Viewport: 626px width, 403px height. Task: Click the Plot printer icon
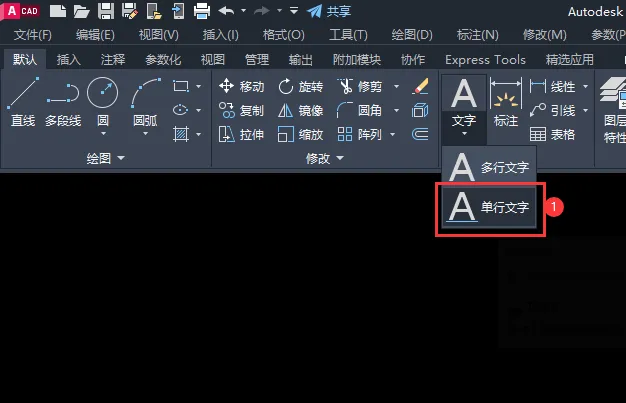(202, 11)
